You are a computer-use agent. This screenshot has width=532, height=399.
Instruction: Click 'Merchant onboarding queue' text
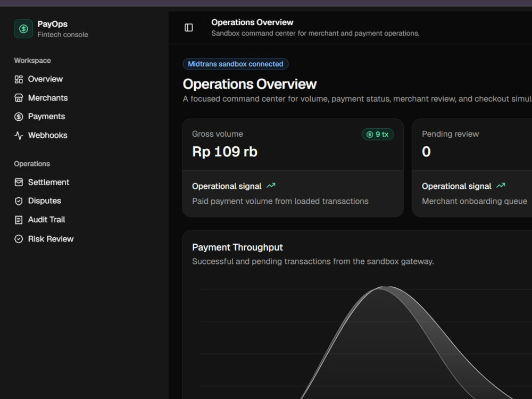(x=475, y=201)
